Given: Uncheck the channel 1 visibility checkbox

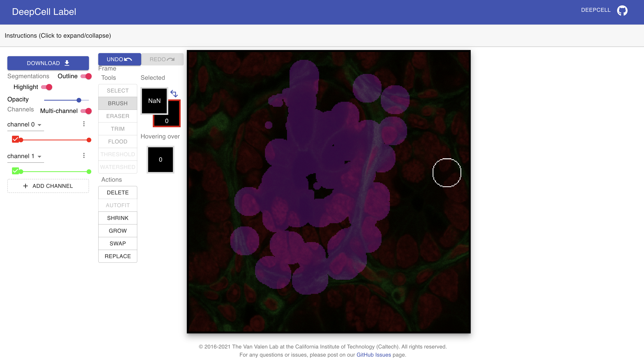Looking at the screenshot, I should [x=15, y=171].
